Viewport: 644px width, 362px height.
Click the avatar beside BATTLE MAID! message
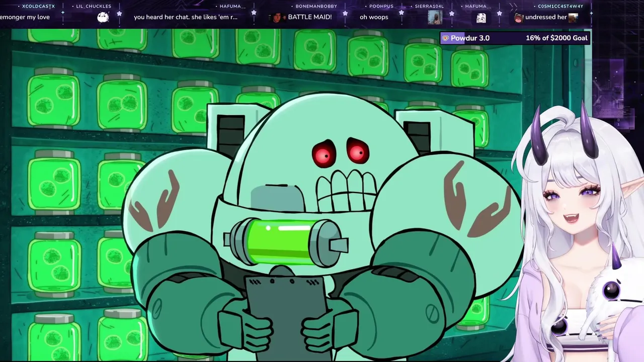click(277, 18)
